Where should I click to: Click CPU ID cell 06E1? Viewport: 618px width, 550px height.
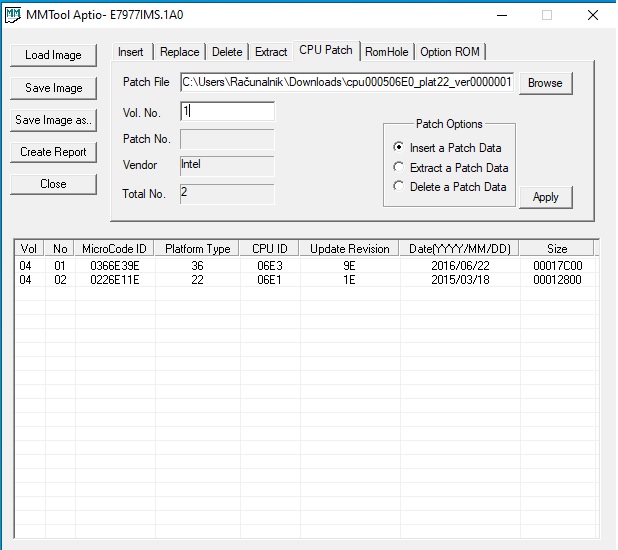270,280
